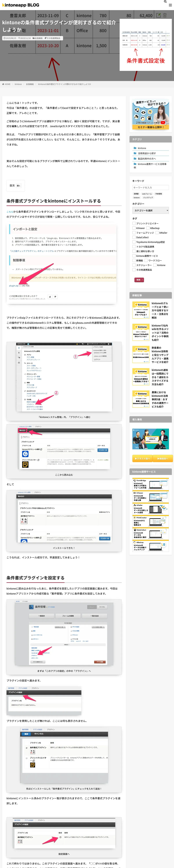
Task: Open the 飲食業のkintone活用例 article thumbnail
Action: [141, 354]
